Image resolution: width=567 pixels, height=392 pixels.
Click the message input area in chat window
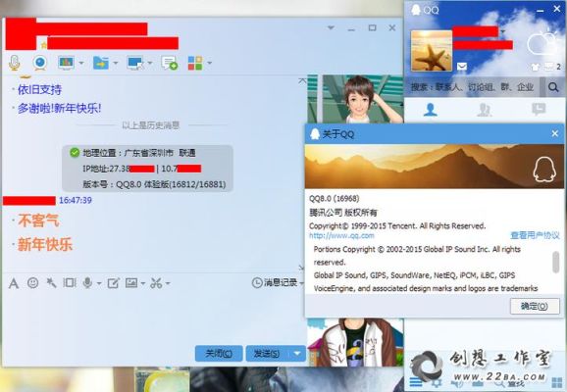154,317
